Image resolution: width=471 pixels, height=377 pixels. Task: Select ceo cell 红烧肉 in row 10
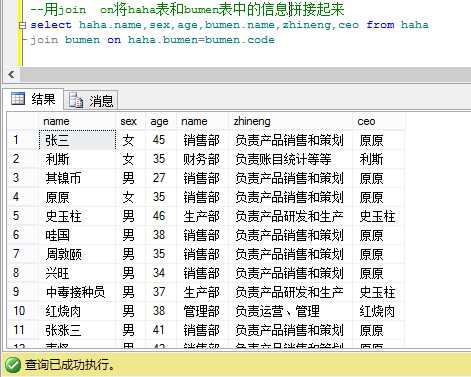click(378, 311)
